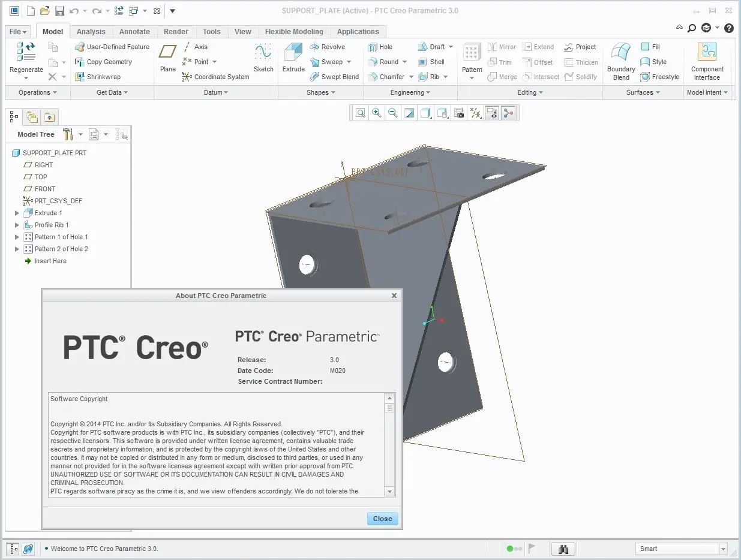Toggle spin center display
The image size is (741, 560).
pyautogui.click(x=508, y=113)
